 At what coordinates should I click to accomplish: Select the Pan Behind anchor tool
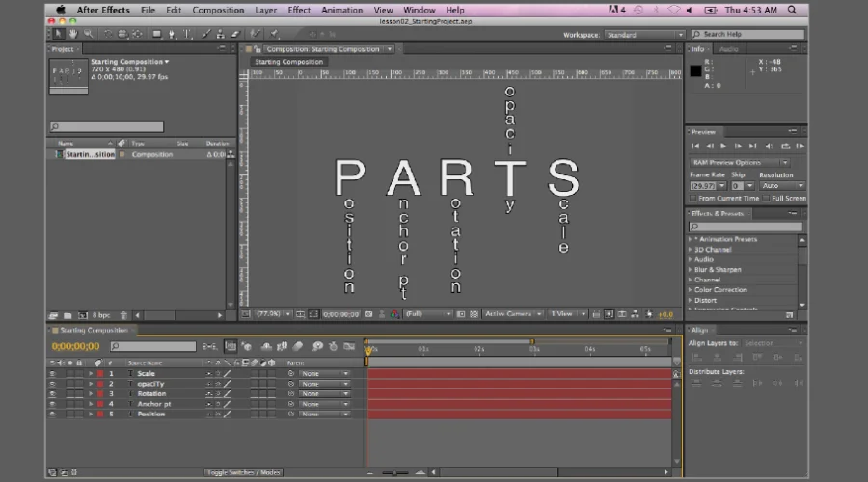tap(137, 35)
